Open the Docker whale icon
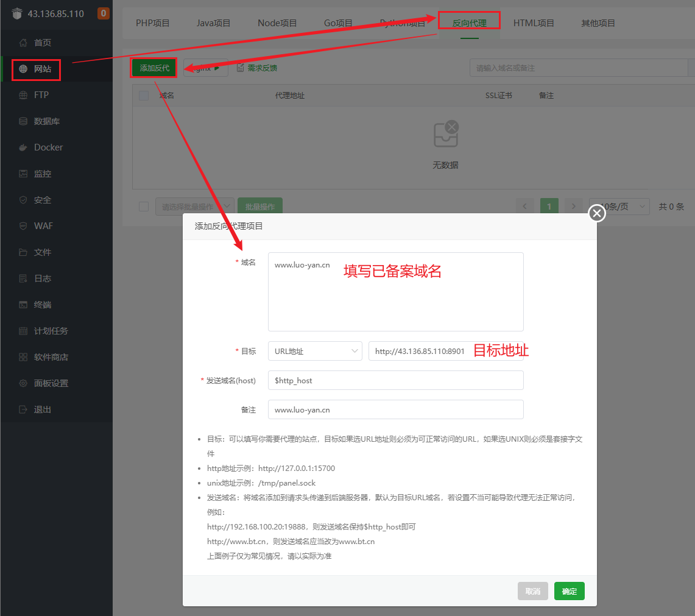The height and width of the screenshot is (616, 695). tap(23, 147)
